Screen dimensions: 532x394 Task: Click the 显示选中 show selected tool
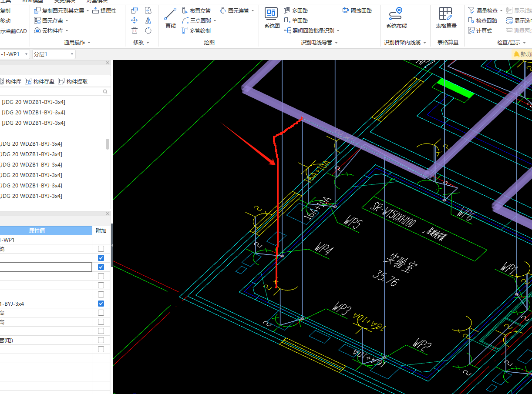tap(519, 20)
